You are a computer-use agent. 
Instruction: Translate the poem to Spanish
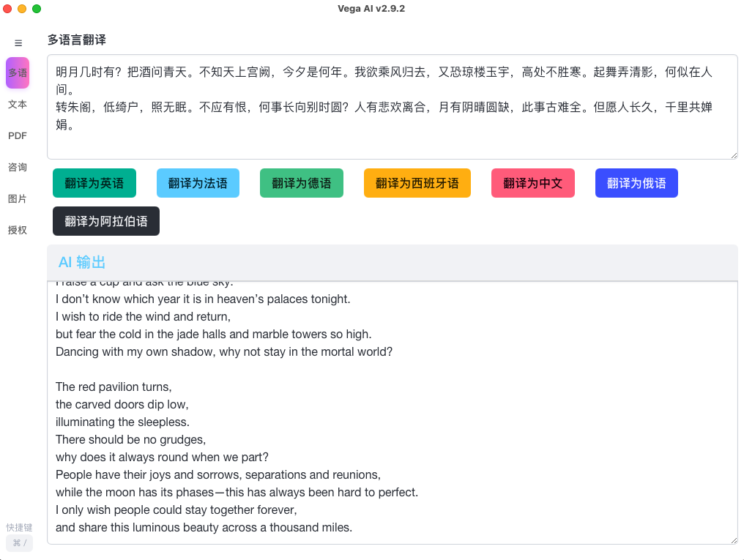pyautogui.click(x=417, y=183)
